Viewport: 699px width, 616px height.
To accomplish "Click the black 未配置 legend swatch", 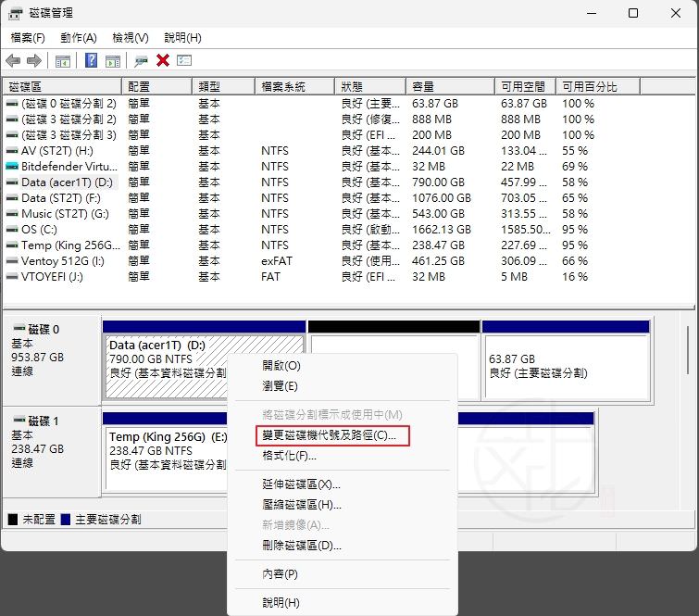I will pos(13,520).
